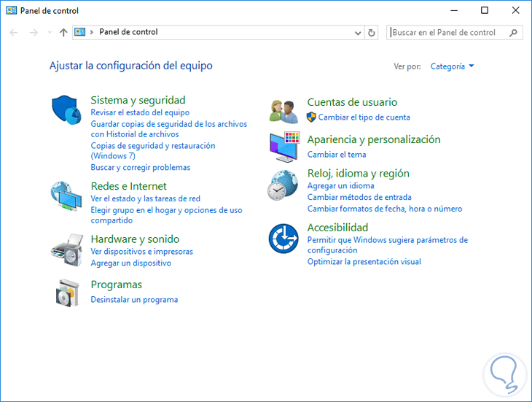Maximize the Panel de control window
The height and width of the screenshot is (402, 532).
[485, 10]
